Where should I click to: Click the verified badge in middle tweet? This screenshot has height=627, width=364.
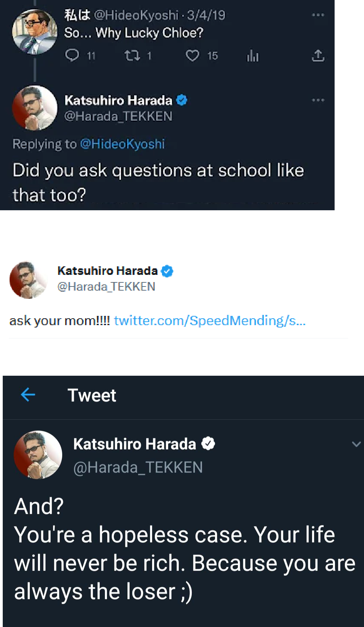[167, 271]
